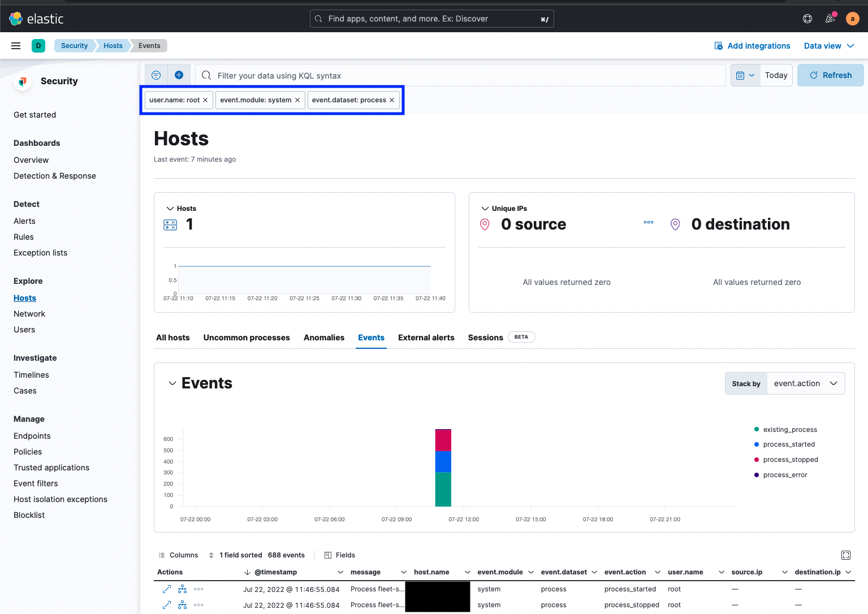Screen dimensions: 868x614
Task: Open the Data view dropdown
Action: [x=829, y=46]
